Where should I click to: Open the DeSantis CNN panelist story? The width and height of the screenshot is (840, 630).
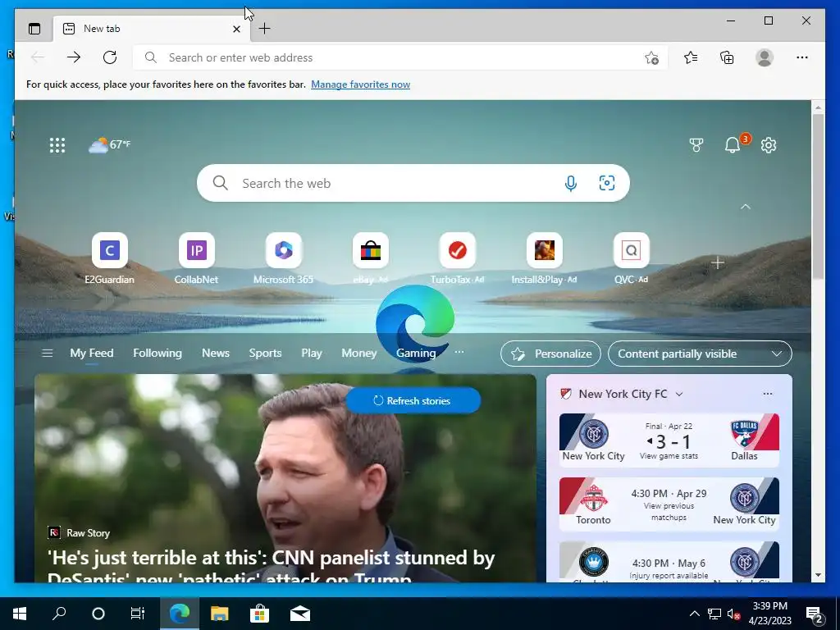(x=271, y=568)
